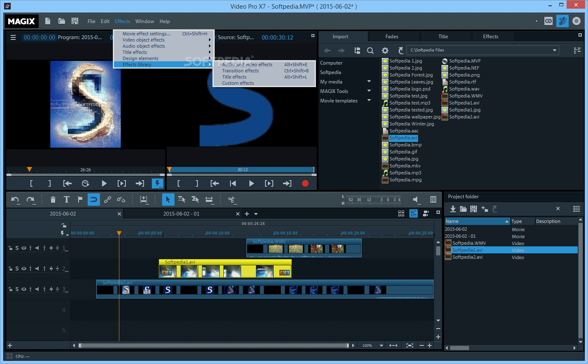Toggle the magnet snap icon
The image size is (588, 364).
(94, 199)
